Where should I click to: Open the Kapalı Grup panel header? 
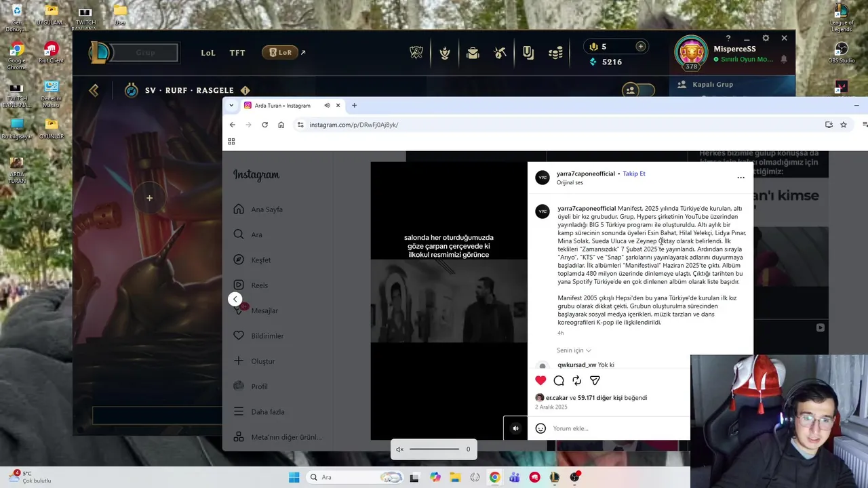pos(732,85)
